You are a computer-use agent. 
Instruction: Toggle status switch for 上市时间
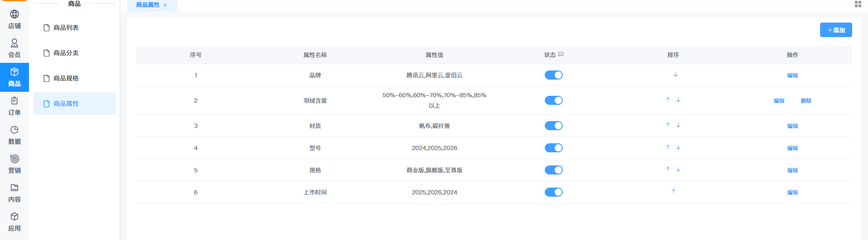[553, 192]
